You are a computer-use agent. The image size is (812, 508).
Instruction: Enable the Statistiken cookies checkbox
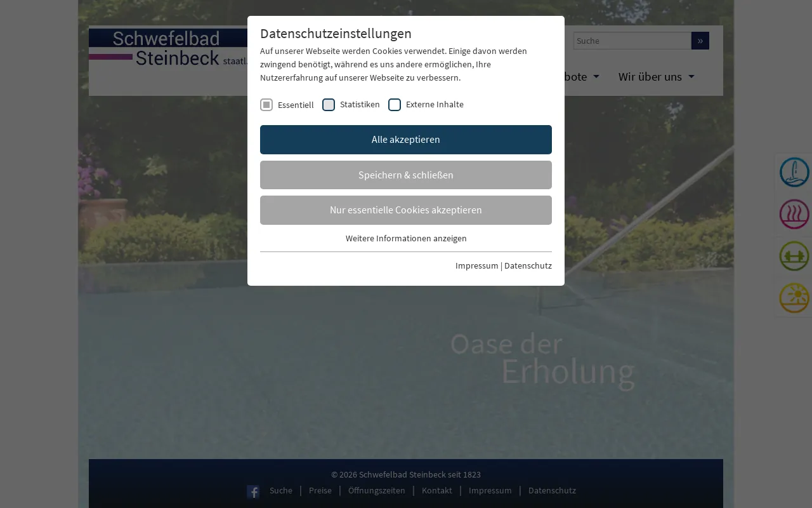pos(329,105)
